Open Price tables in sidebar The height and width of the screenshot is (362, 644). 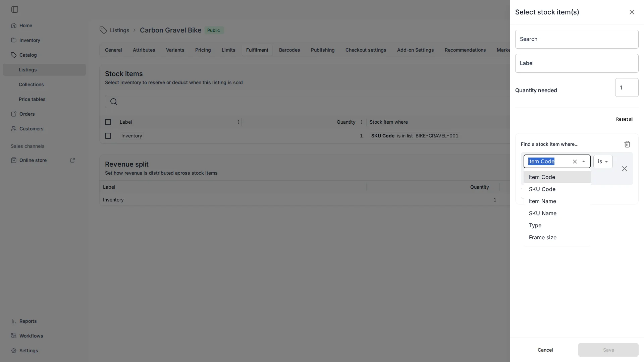pyautogui.click(x=44, y=99)
